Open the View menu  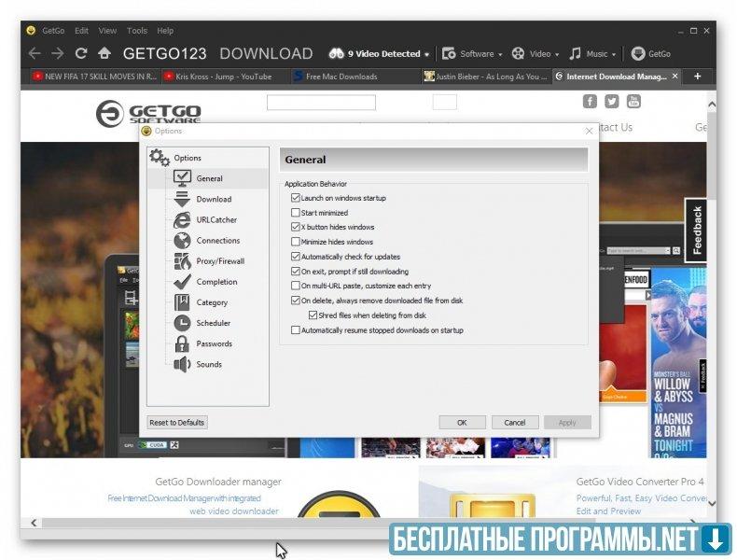107,31
